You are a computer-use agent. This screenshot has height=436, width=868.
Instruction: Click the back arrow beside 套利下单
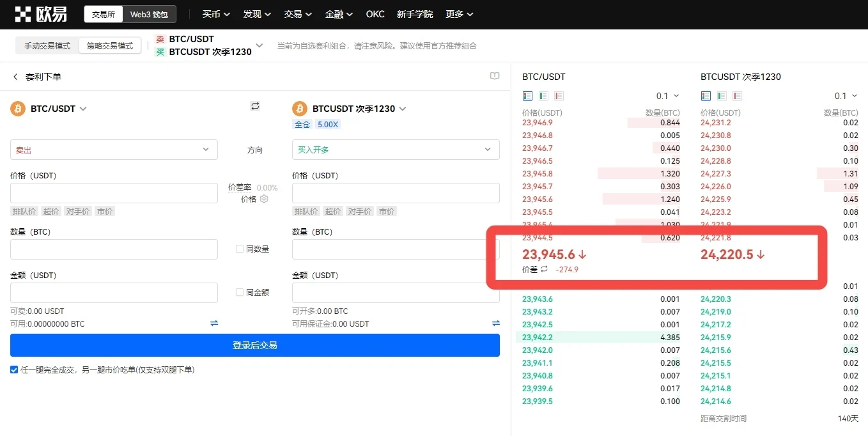[15, 77]
